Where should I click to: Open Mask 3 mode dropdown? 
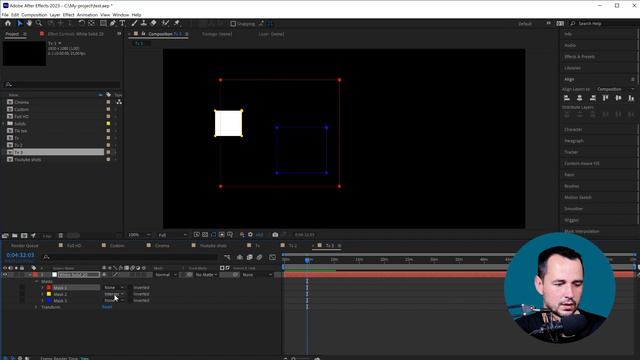(x=113, y=300)
